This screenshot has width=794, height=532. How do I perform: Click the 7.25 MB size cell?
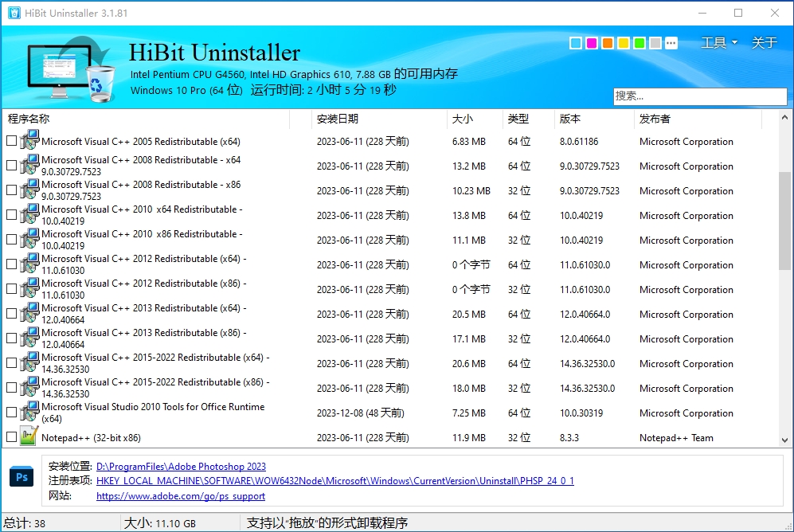tap(469, 413)
